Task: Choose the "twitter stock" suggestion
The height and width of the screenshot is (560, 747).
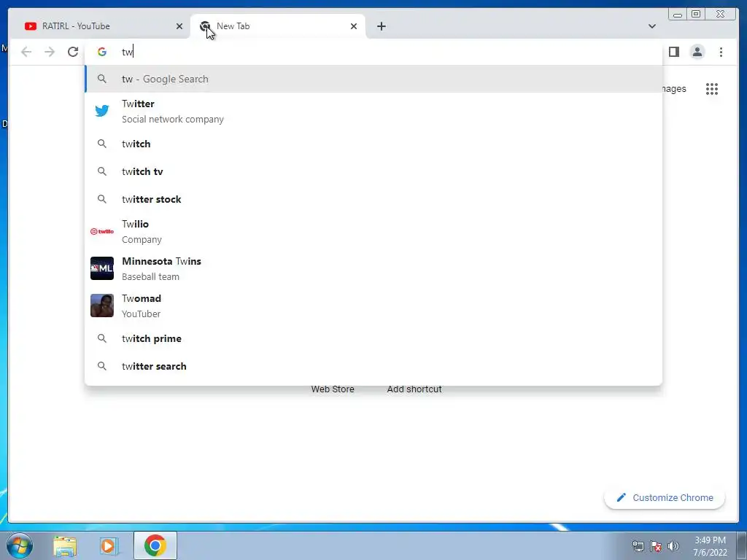Action: (x=373, y=199)
